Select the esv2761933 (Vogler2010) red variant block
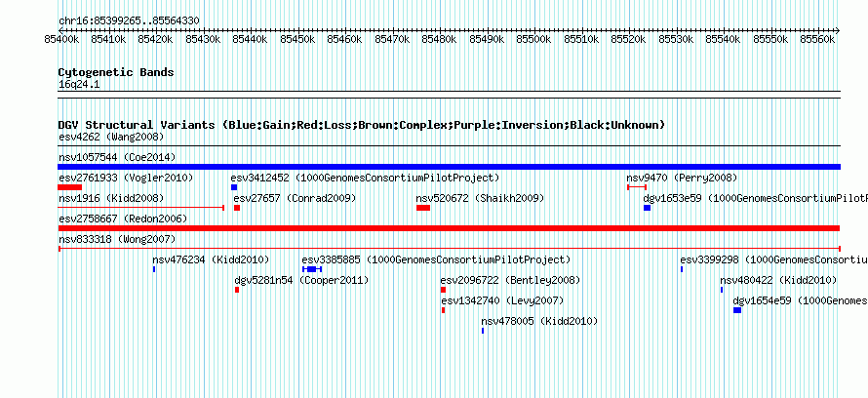Screen dimensions: 868x398 tap(70, 187)
